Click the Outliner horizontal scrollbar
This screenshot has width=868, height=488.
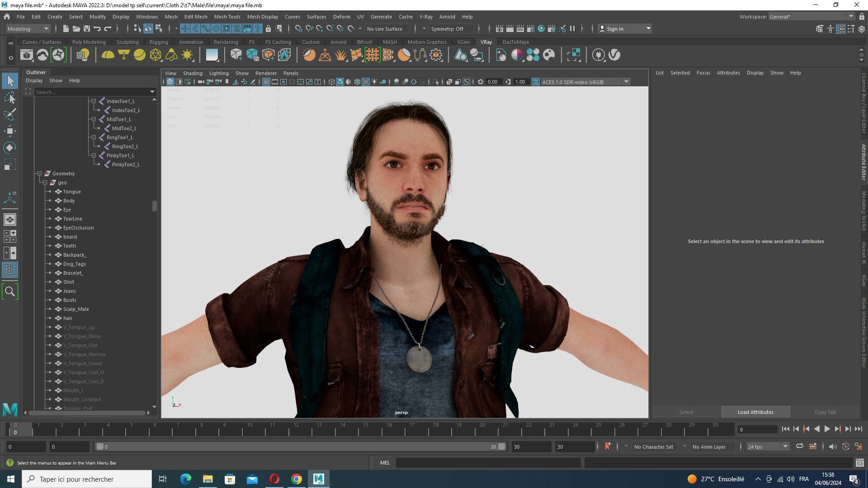coord(86,413)
